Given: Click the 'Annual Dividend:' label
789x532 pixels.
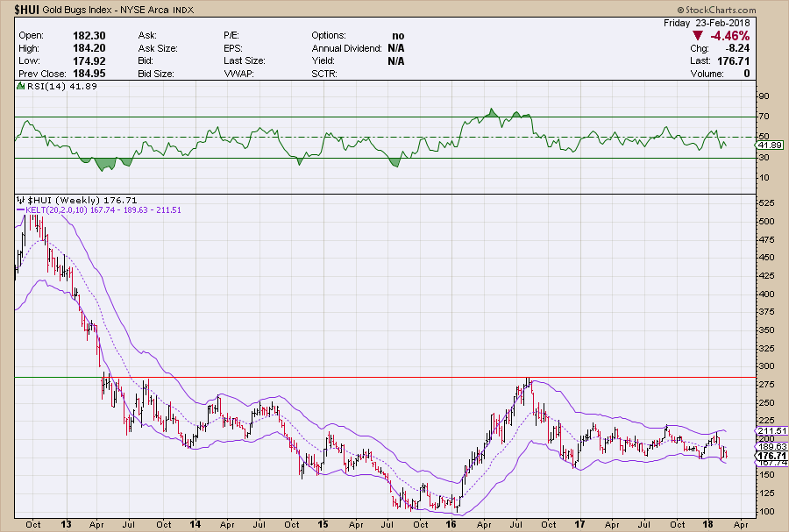Looking at the screenshot, I should coord(346,48).
